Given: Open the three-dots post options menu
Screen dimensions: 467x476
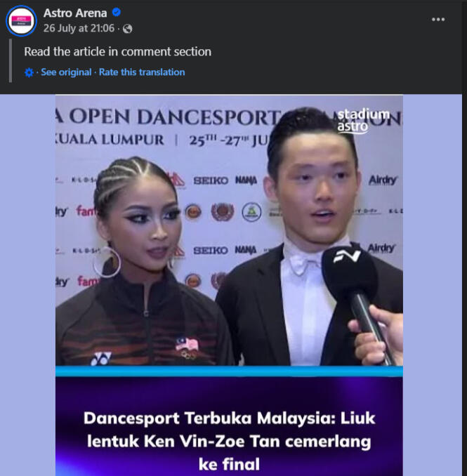Looking at the screenshot, I should pos(438,20).
